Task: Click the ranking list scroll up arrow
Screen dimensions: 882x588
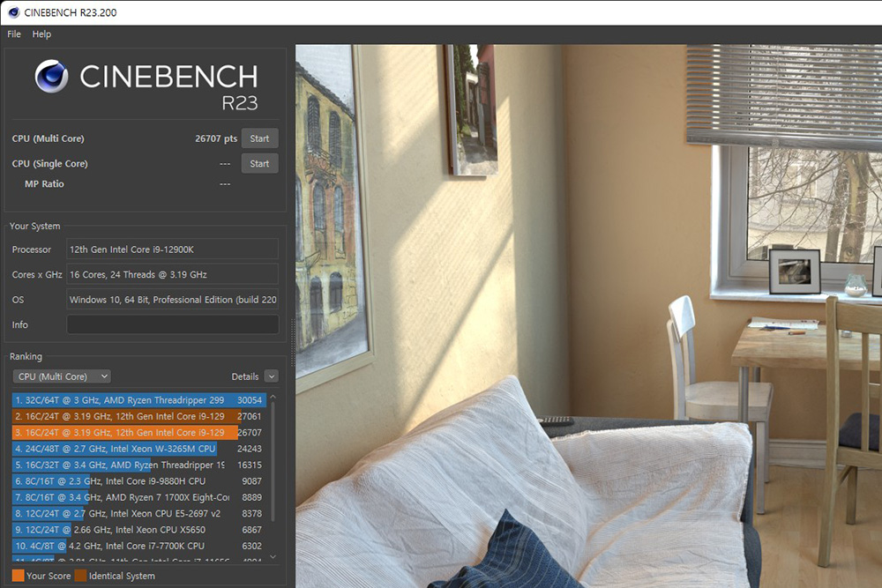Action: pos(273,397)
